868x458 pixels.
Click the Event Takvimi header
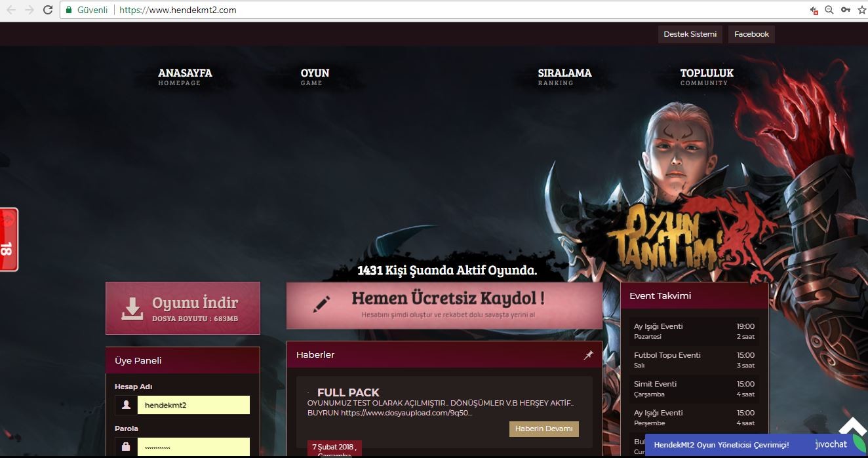(x=694, y=296)
